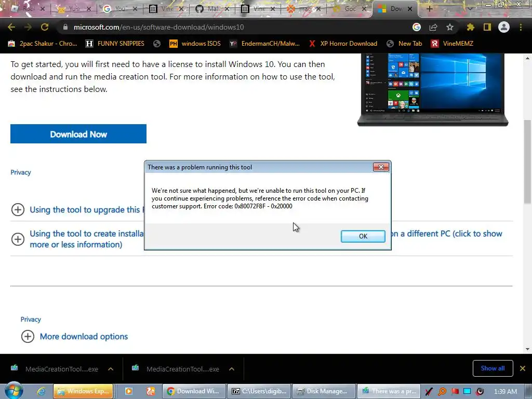Screen dimensions: 532x399
Task: Open Chrome three-dot menu
Action: [521, 27]
